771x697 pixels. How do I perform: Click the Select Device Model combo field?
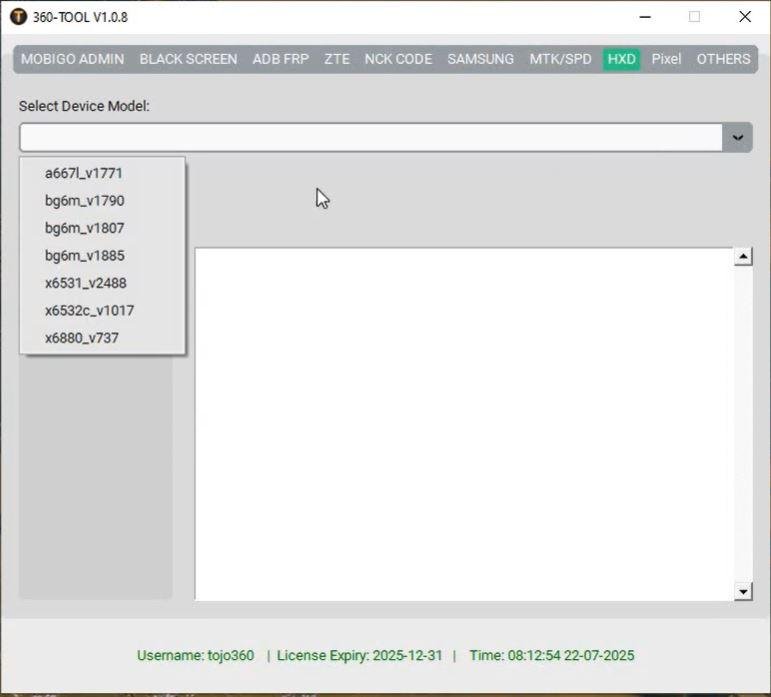click(x=371, y=138)
